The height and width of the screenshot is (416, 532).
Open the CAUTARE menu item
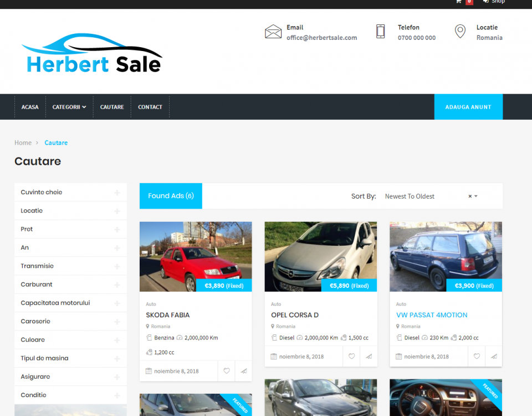pyautogui.click(x=112, y=107)
